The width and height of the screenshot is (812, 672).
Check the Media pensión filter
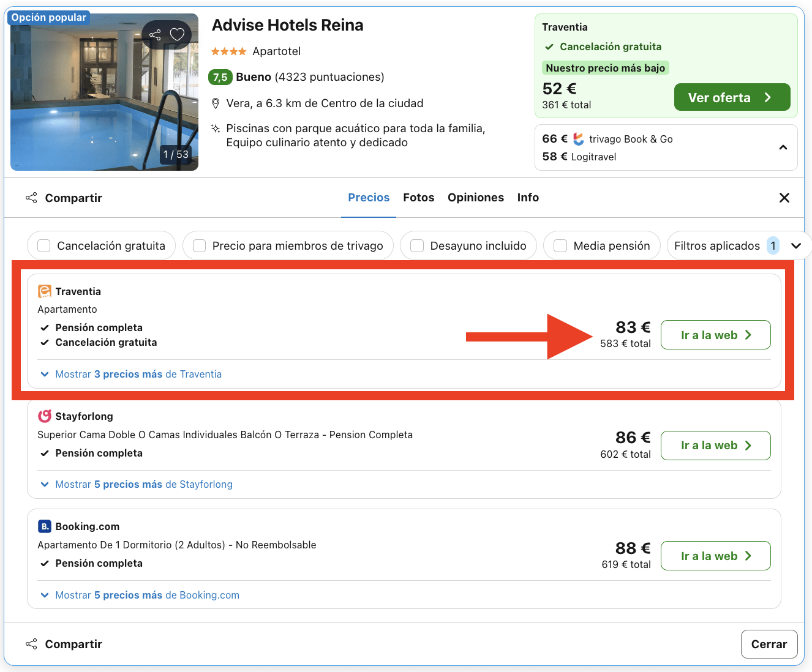tap(560, 245)
